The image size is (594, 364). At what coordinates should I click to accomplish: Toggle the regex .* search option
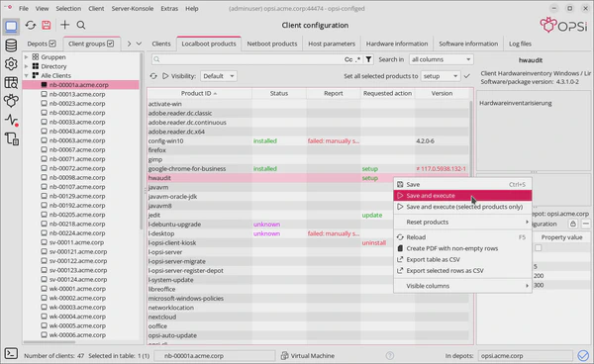point(358,59)
